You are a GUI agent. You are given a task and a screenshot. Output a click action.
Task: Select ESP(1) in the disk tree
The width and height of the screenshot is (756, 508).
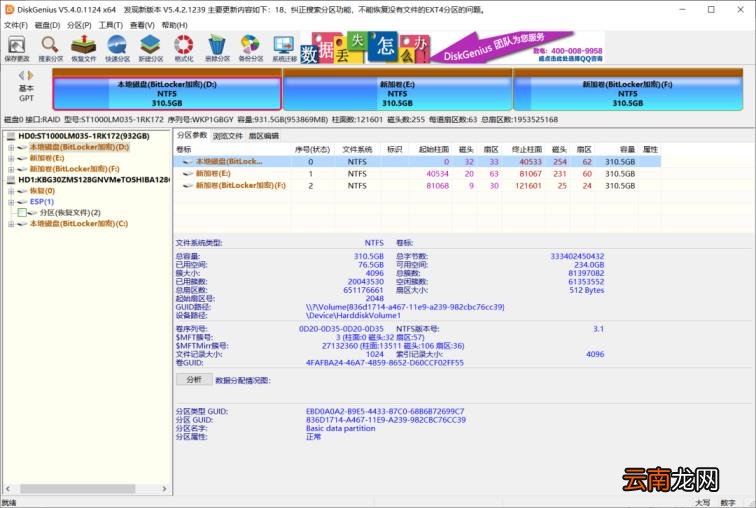click(x=42, y=202)
